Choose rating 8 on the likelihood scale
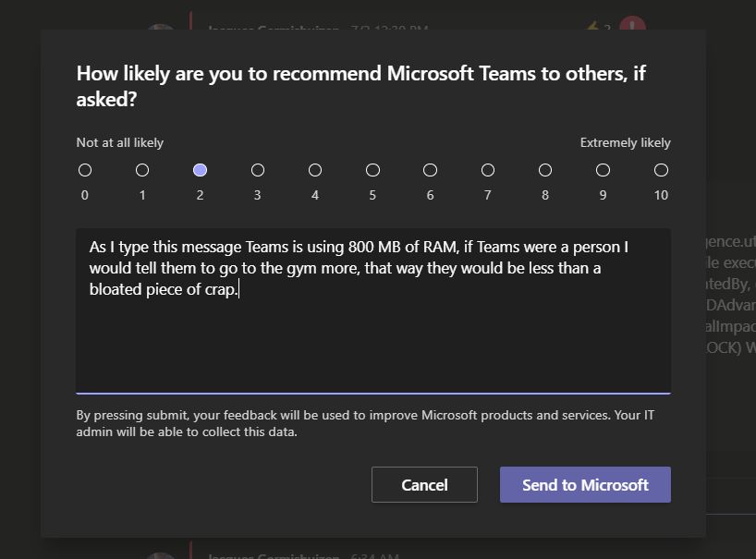The width and height of the screenshot is (756, 559). (x=544, y=170)
